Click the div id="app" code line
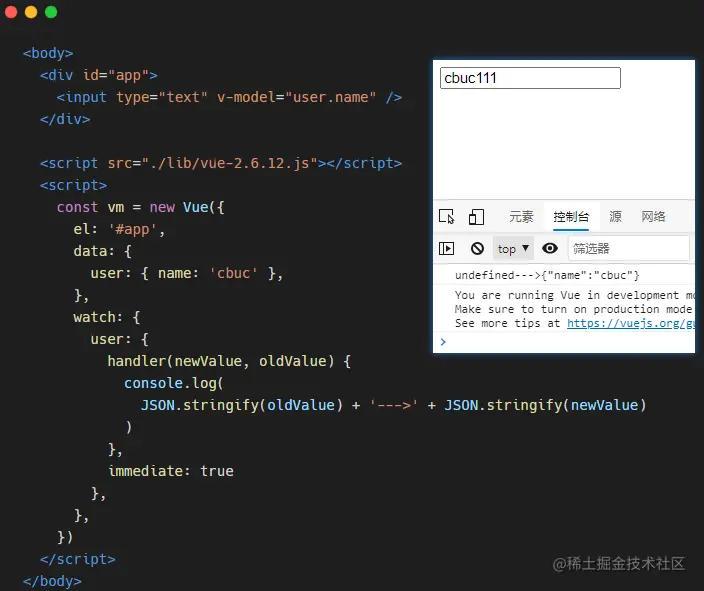 (x=99, y=75)
